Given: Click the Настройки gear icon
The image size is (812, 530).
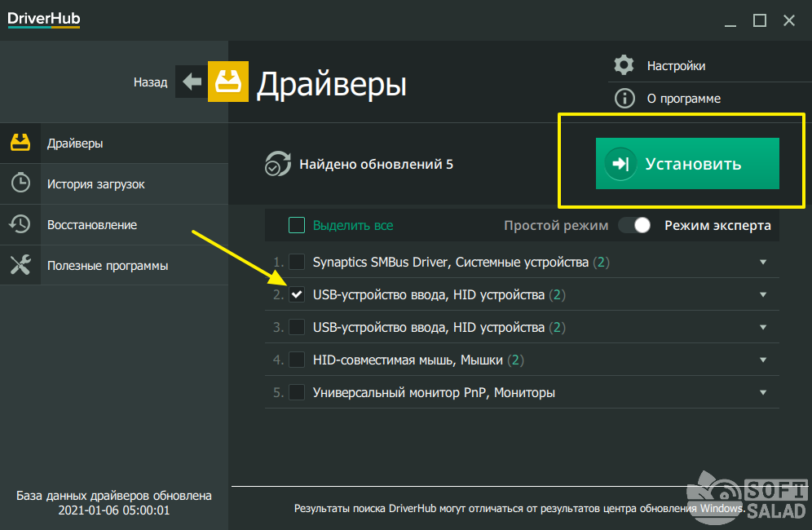Looking at the screenshot, I should pyautogui.click(x=624, y=65).
